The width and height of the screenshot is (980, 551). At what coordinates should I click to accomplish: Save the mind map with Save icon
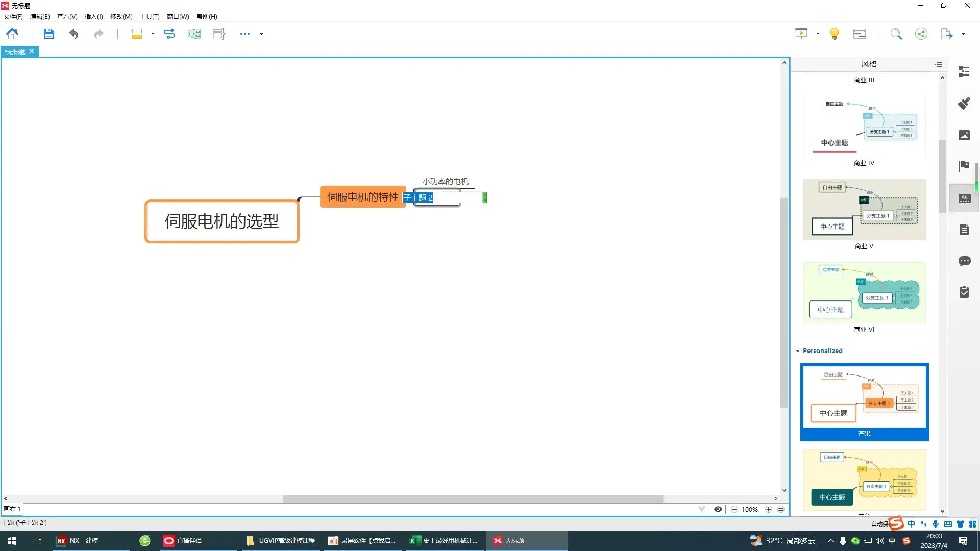tap(48, 34)
